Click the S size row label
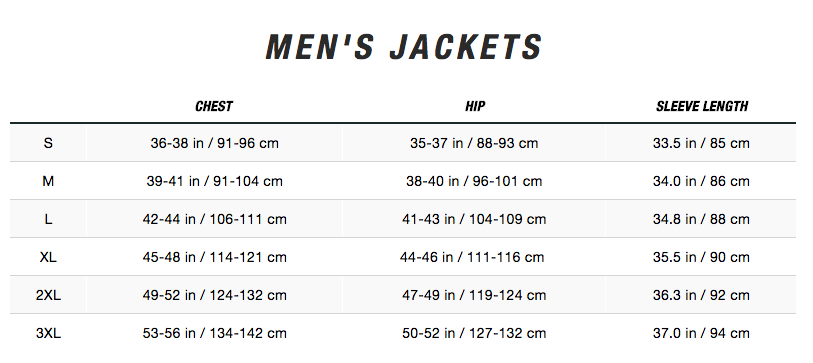813x363 pixels. pyautogui.click(x=48, y=143)
